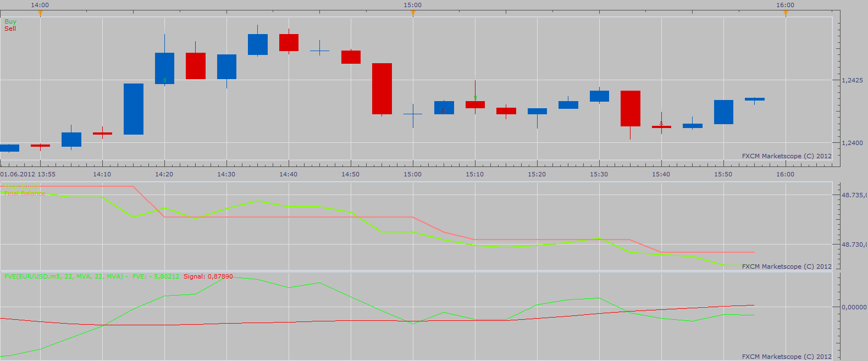Select the blue candle at 14:35
Viewport: 868px width, 361px height.
pyautogui.click(x=258, y=45)
